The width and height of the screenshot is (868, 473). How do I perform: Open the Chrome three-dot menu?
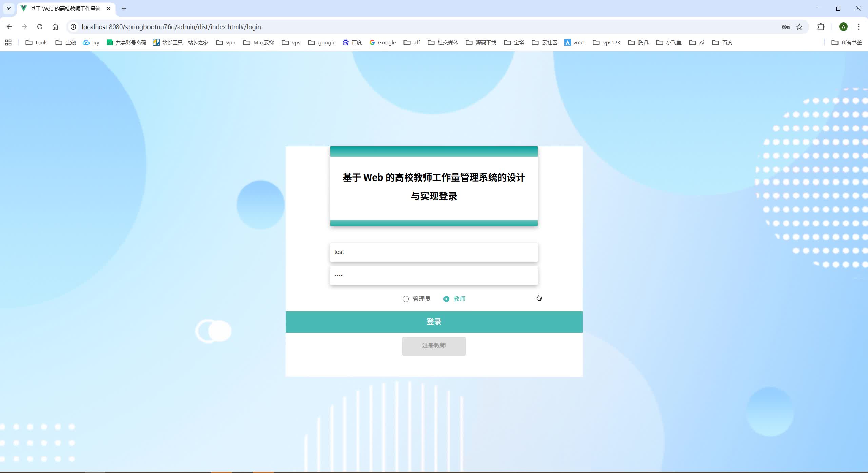[859, 27]
